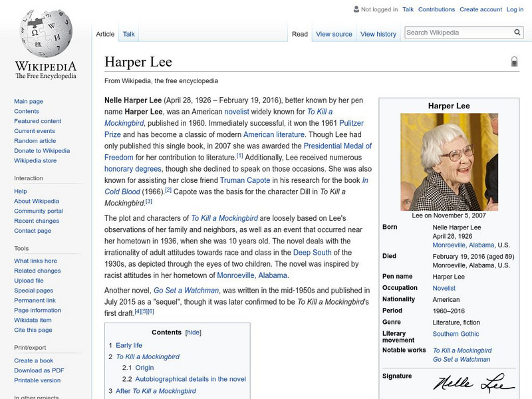Open infobox Monroeville, Alabama birthplace link
The width and height of the screenshot is (532, 399).
click(463, 245)
